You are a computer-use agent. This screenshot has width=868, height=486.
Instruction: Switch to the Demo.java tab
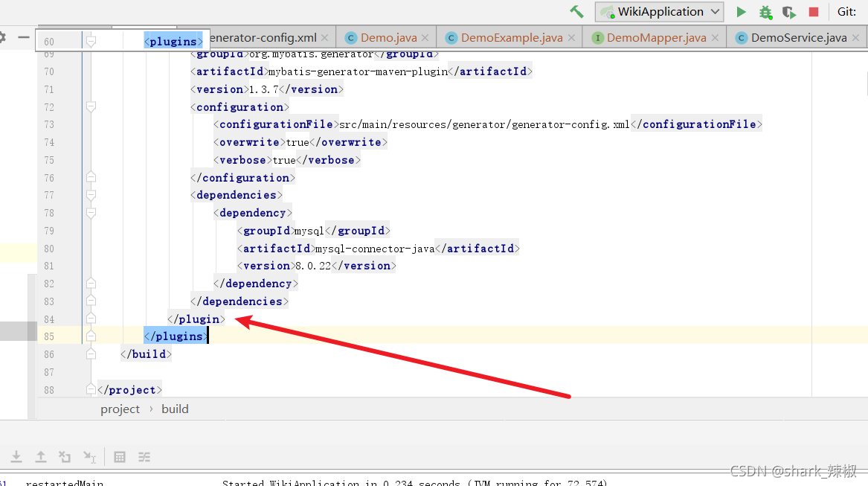(388, 38)
